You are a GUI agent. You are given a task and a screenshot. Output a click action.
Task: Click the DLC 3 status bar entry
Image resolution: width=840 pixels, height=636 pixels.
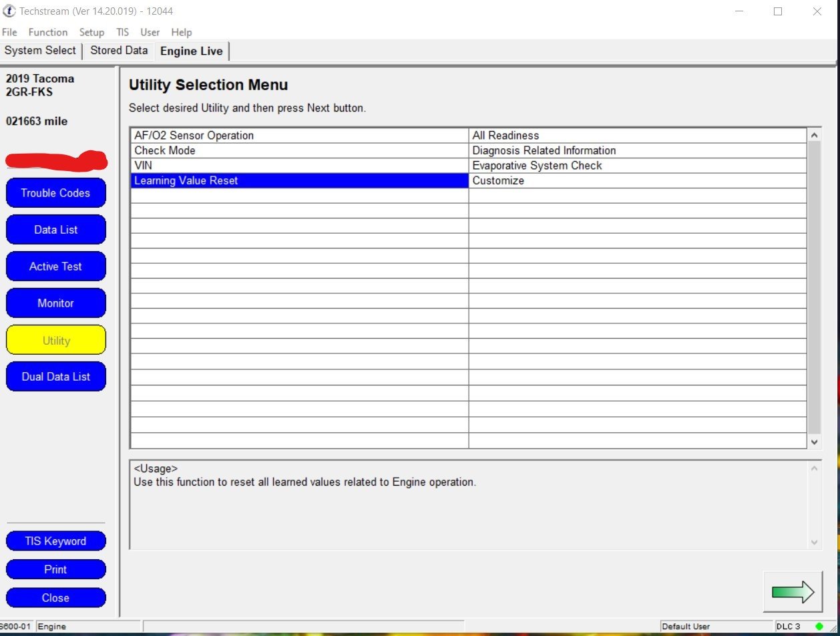788,627
